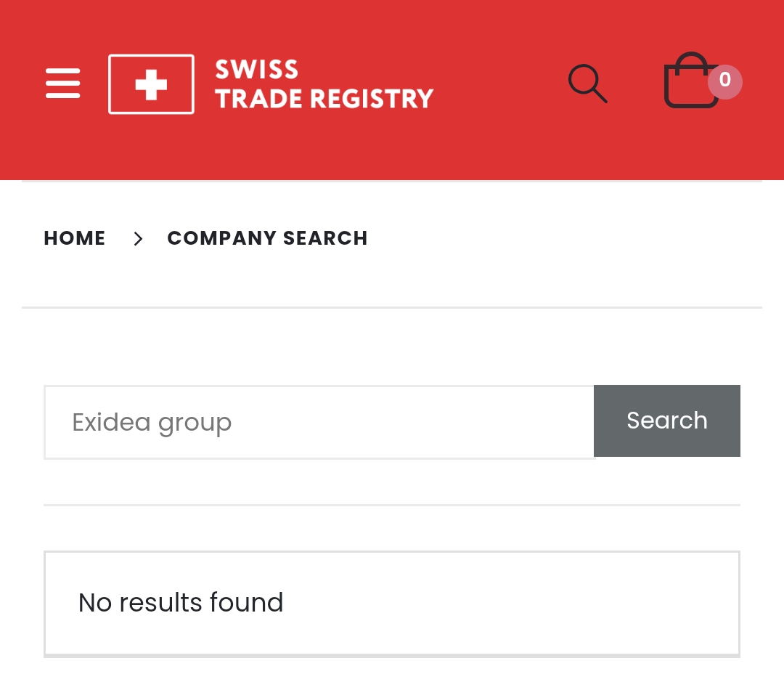Click the red header bar background
784x682 pixels.
494,145
